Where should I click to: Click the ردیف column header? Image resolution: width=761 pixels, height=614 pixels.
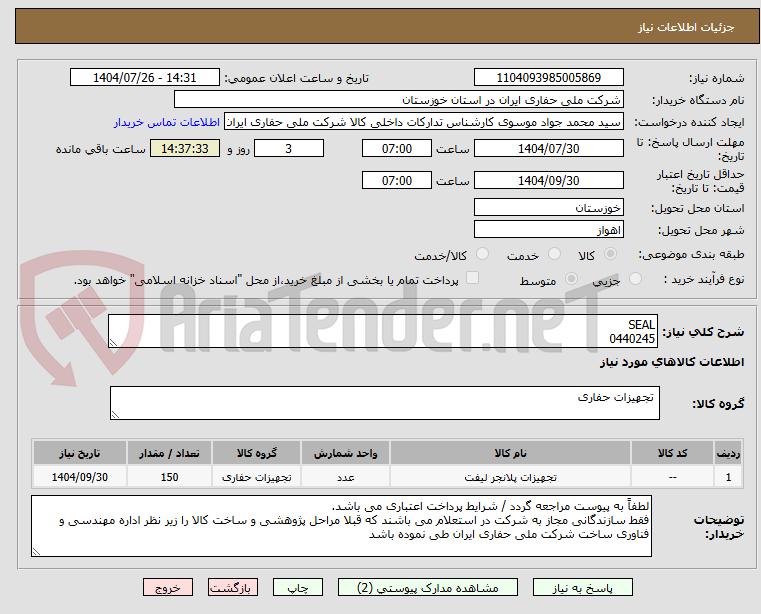pyautogui.click(x=728, y=453)
